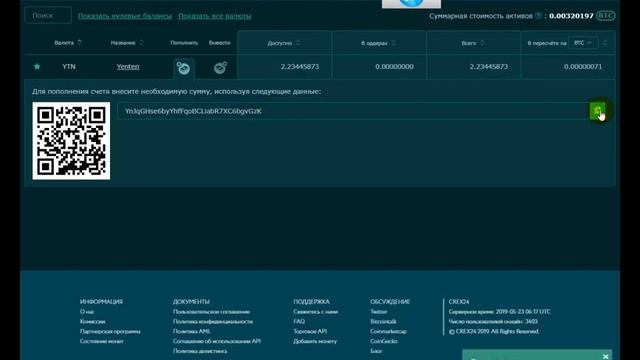This screenshot has height=360, width=640.
Task: Click the total asset value 0.00320197
Action: pyautogui.click(x=571, y=16)
